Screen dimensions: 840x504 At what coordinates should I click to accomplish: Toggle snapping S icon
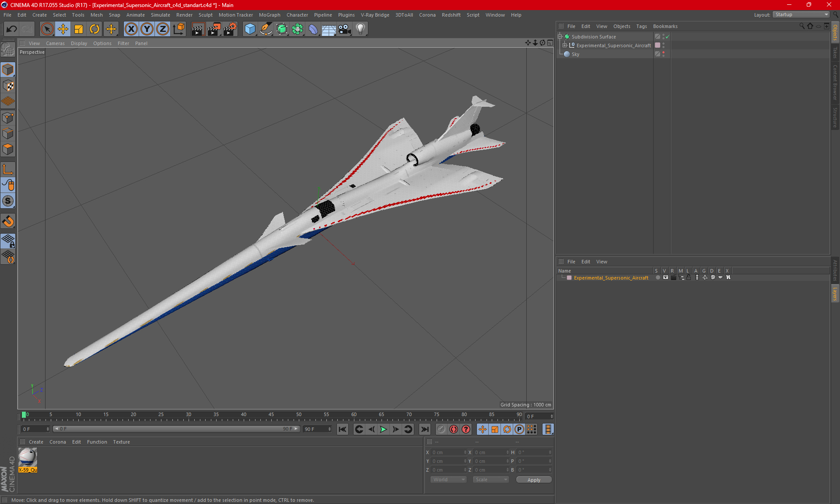pyautogui.click(x=8, y=201)
